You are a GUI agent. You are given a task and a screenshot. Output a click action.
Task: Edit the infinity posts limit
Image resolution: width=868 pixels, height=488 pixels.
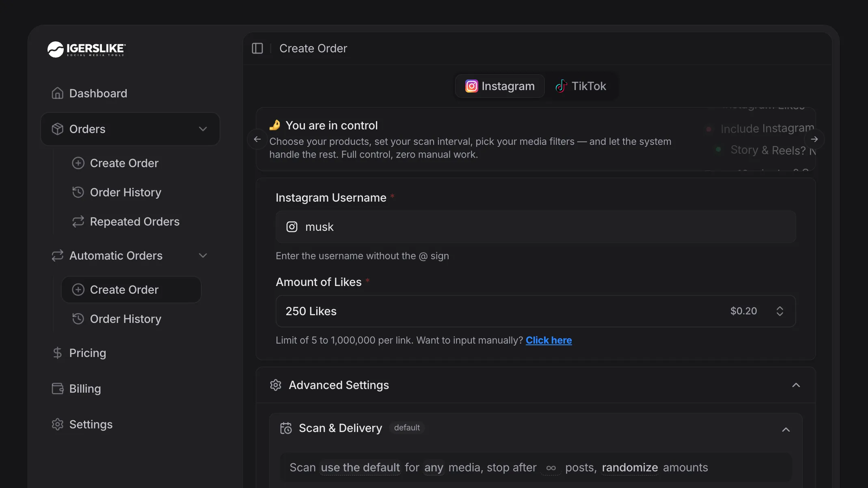pyautogui.click(x=551, y=468)
